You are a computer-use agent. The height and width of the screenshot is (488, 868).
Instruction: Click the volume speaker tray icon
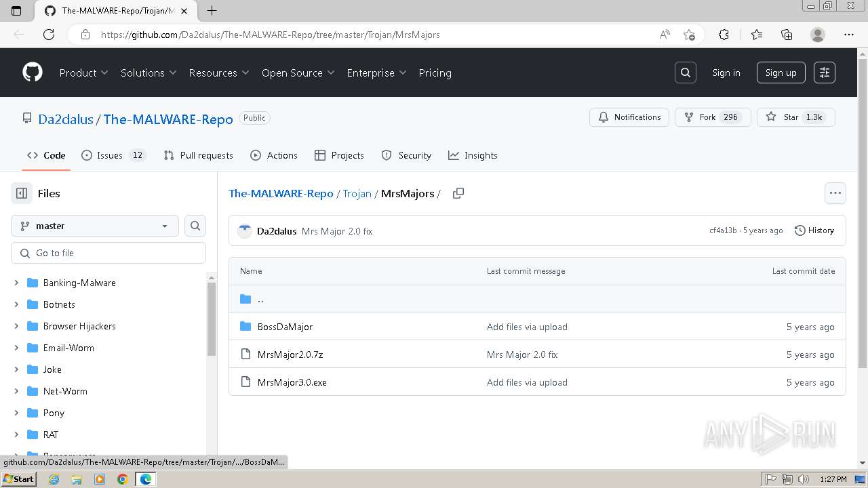click(804, 479)
